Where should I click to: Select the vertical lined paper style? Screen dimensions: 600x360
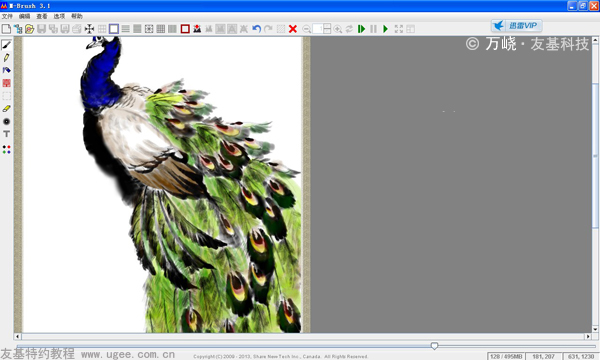click(x=172, y=29)
